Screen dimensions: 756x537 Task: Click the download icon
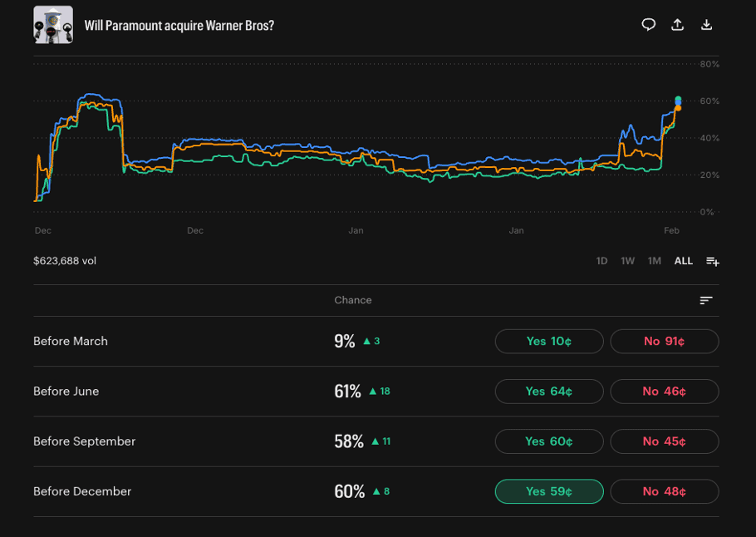pos(707,25)
